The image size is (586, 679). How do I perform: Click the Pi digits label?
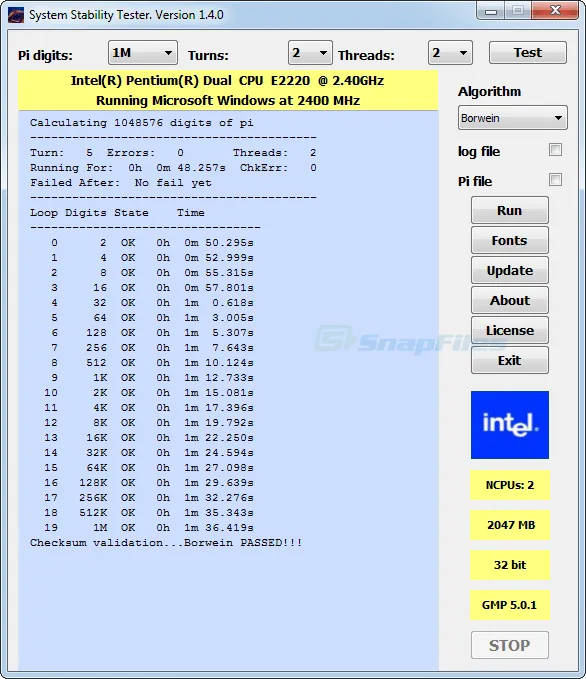coord(45,55)
